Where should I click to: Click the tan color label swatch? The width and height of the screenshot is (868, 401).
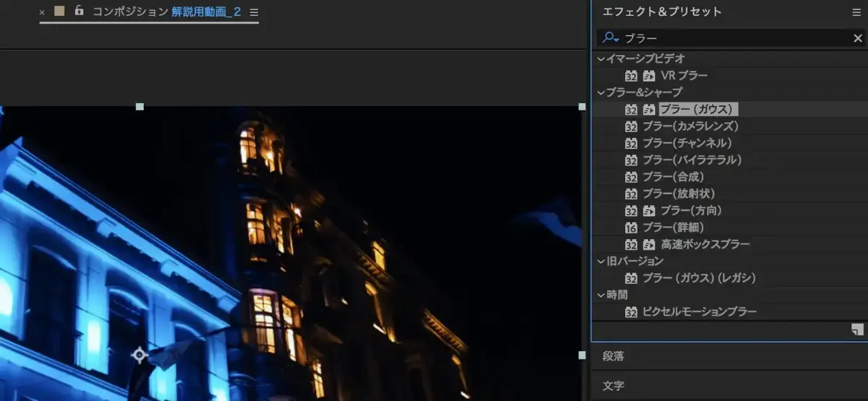point(60,12)
